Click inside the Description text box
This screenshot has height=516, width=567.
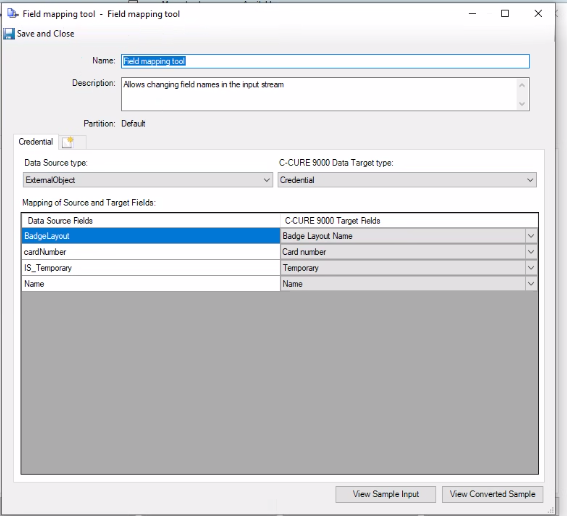click(x=319, y=94)
